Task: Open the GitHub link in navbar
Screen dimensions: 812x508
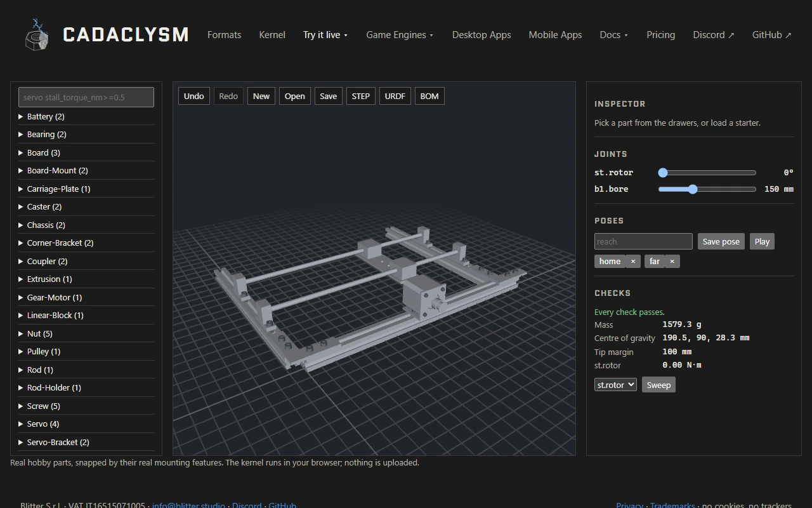Action: (772, 35)
